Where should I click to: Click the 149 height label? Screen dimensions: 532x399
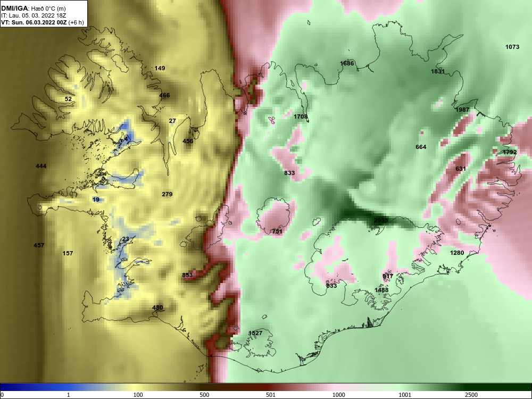point(160,68)
